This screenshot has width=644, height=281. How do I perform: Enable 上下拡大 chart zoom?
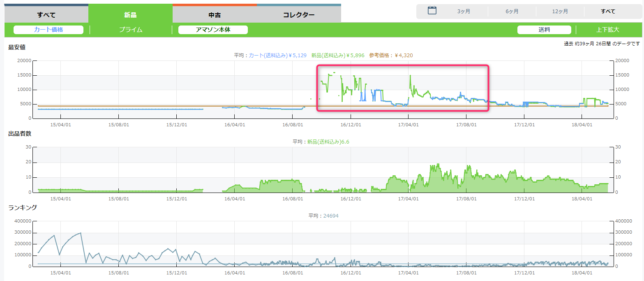click(607, 30)
